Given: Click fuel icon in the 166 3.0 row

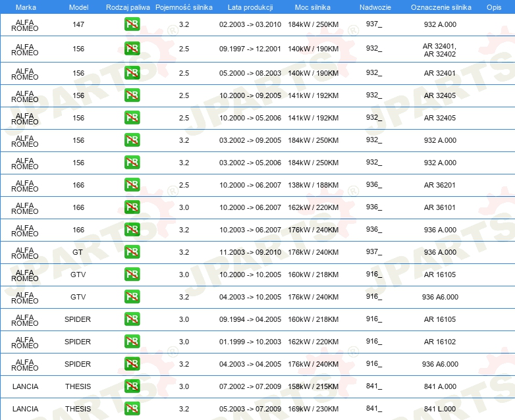Looking at the screenshot, I should tap(132, 207).
